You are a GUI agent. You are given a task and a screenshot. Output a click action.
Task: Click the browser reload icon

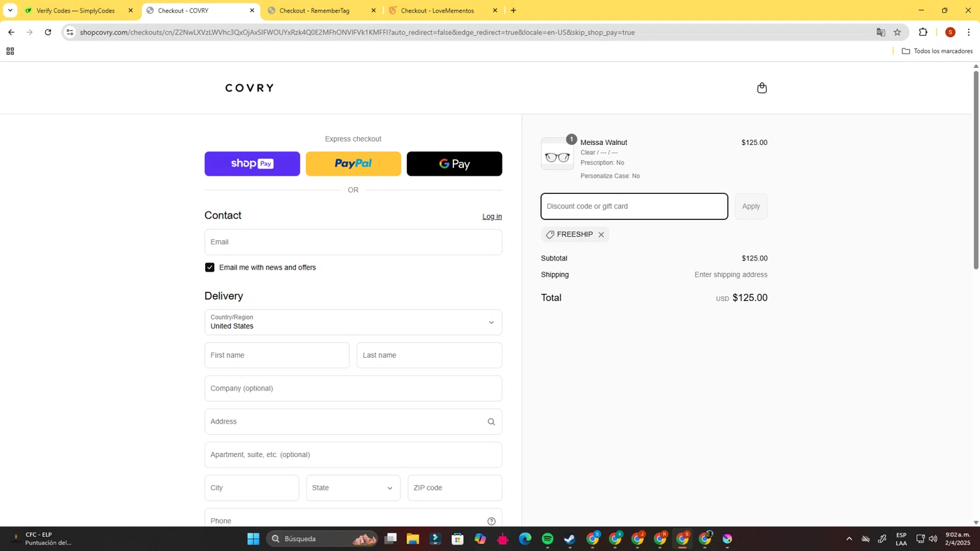[x=48, y=32]
